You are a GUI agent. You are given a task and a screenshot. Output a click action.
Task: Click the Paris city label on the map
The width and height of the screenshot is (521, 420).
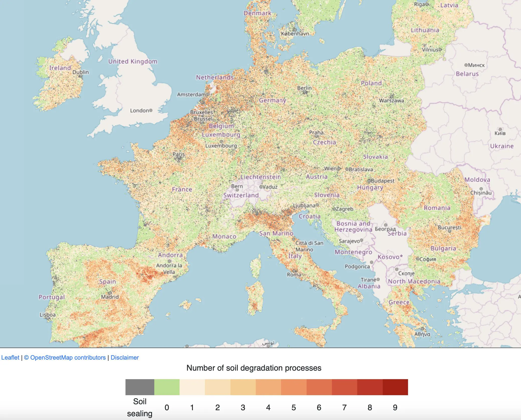[179, 154]
